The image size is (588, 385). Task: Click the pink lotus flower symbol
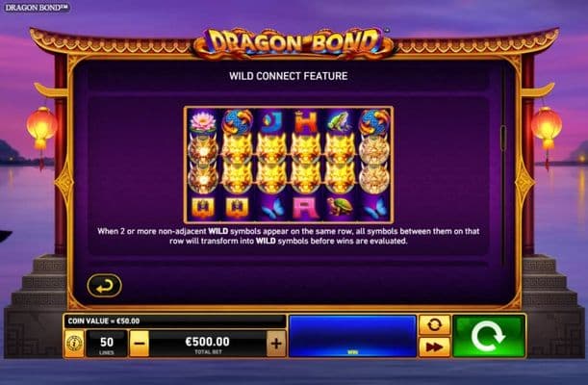(x=203, y=122)
